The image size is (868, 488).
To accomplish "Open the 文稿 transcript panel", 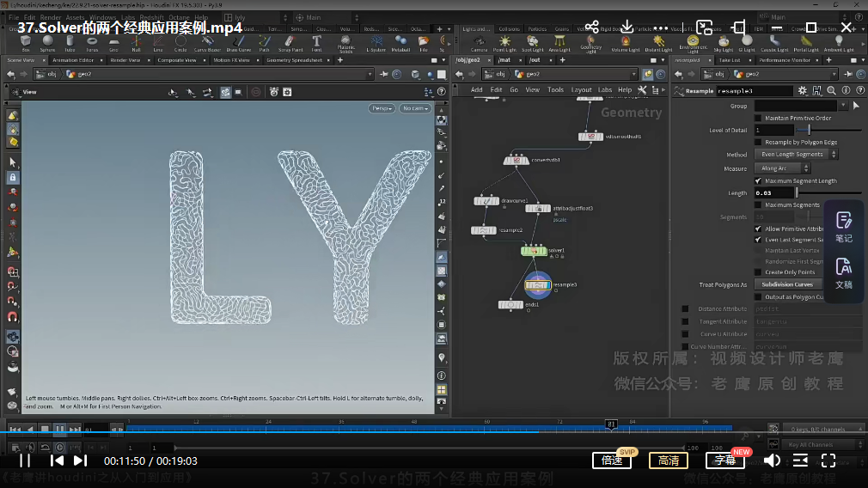I will click(844, 273).
